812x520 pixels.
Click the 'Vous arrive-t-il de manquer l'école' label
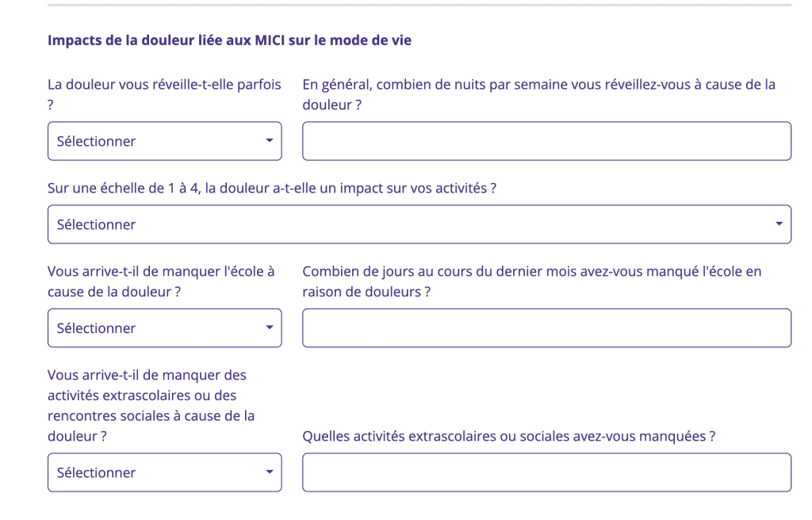(161, 281)
